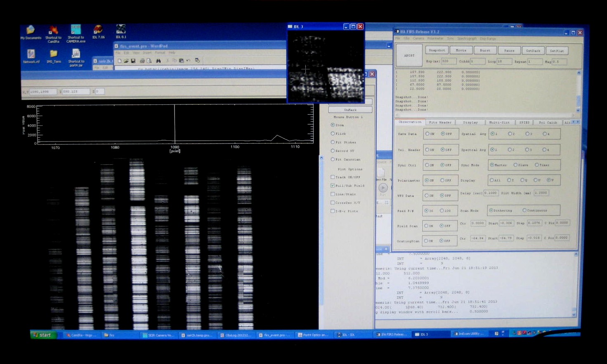Click the Print icon in WordPad toolbar
607x364 pixels.
tap(142, 61)
